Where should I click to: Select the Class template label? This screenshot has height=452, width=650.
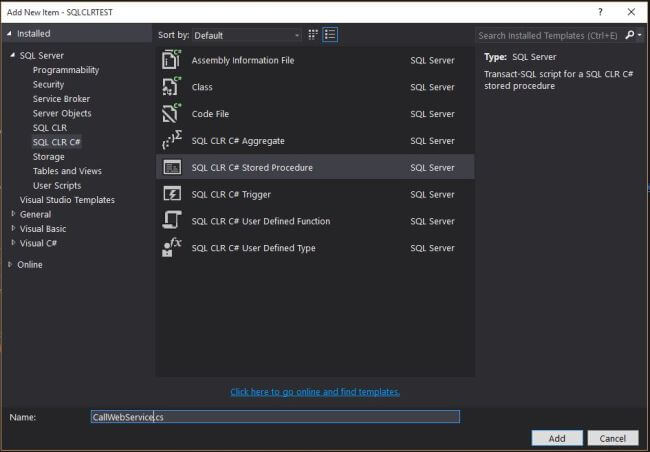[202, 87]
